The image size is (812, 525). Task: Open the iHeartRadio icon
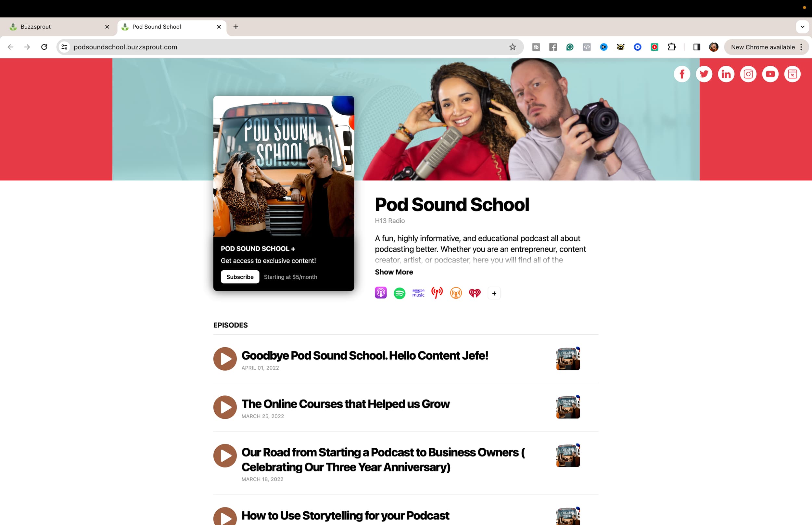(475, 293)
